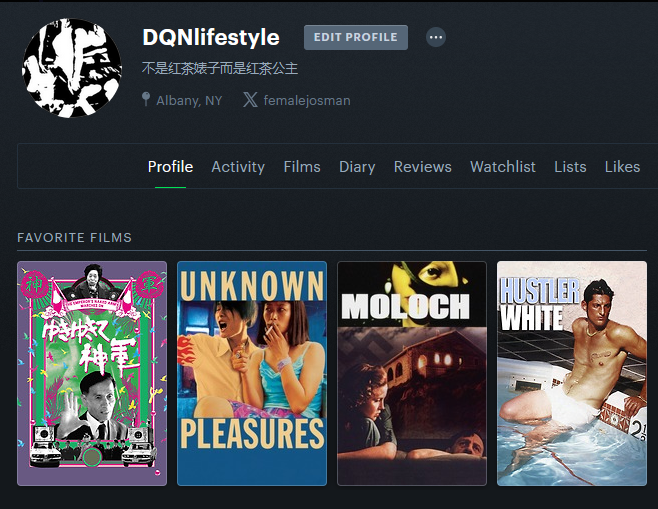Open the Films tab
658x509 pixels.
pyautogui.click(x=302, y=167)
